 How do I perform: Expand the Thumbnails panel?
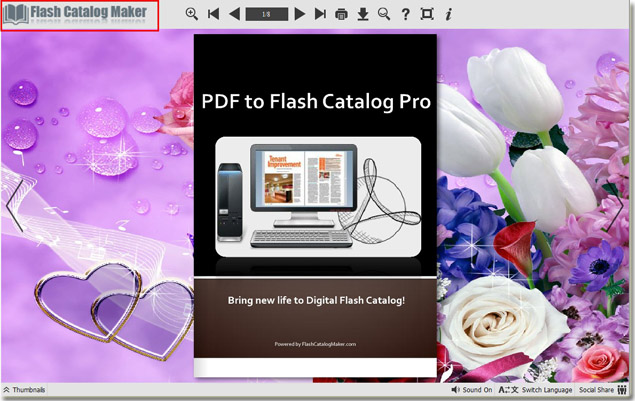24,390
